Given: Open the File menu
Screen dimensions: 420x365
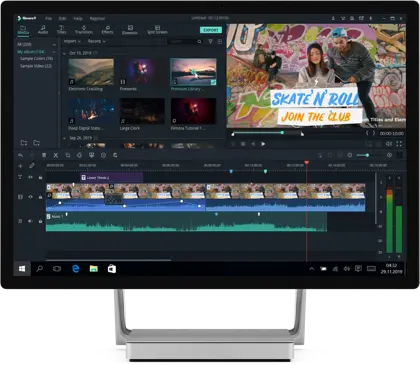Looking at the screenshot, I should click(48, 18).
